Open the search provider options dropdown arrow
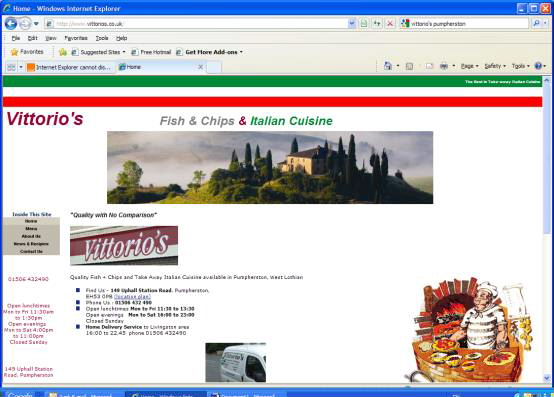This screenshot has width=554, height=397. pyautogui.click(x=545, y=23)
